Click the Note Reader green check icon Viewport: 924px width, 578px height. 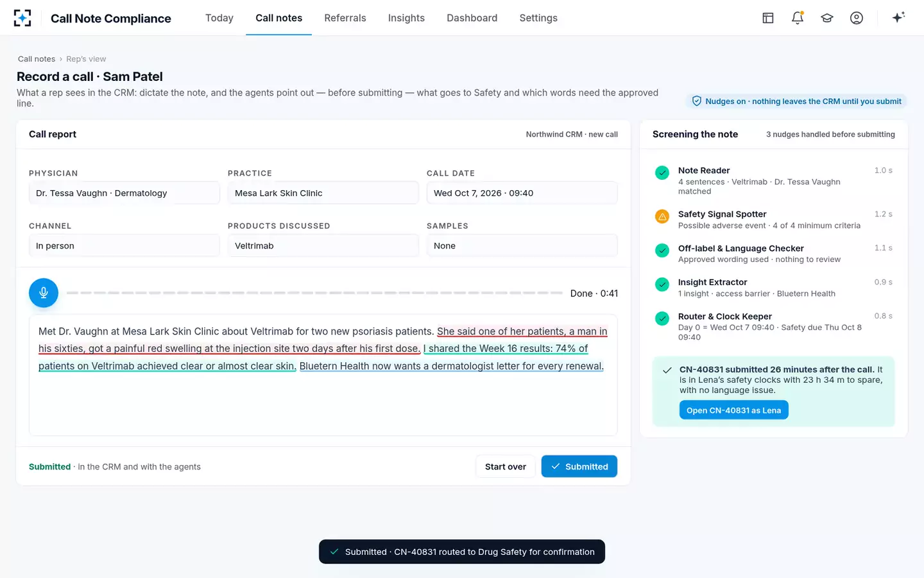click(662, 173)
